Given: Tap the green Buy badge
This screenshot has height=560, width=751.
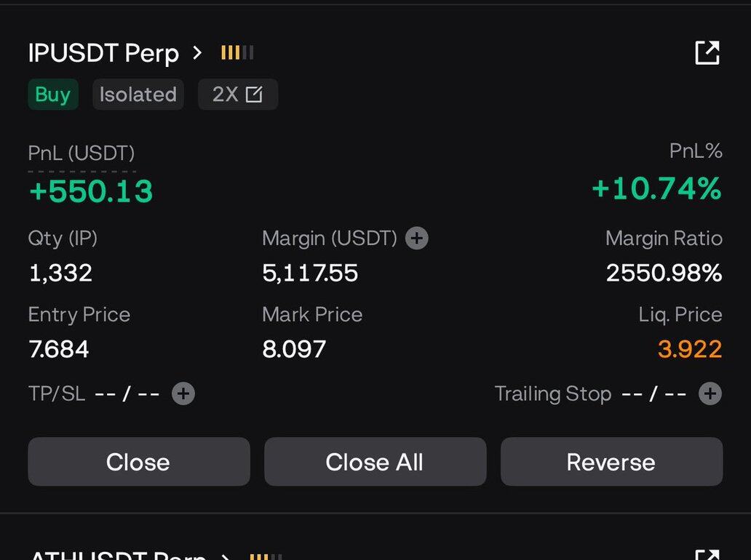Looking at the screenshot, I should click(52, 95).
